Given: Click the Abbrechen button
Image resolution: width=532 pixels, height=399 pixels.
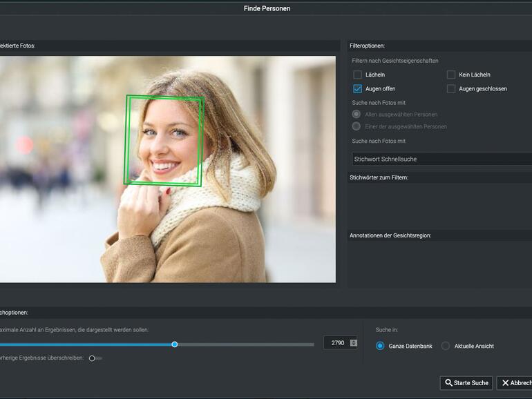Looking at the screenshot, I should point(515,383).
